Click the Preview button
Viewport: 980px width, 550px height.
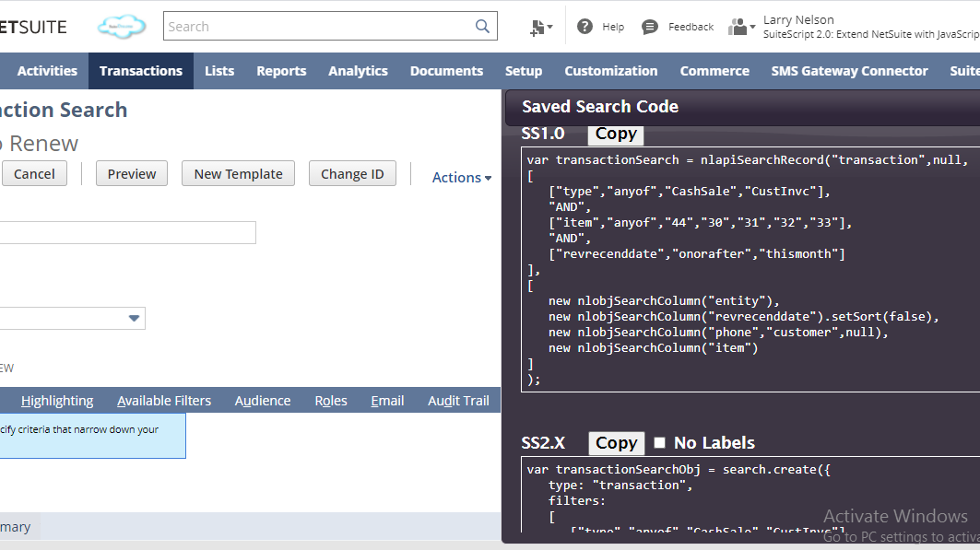131,173
